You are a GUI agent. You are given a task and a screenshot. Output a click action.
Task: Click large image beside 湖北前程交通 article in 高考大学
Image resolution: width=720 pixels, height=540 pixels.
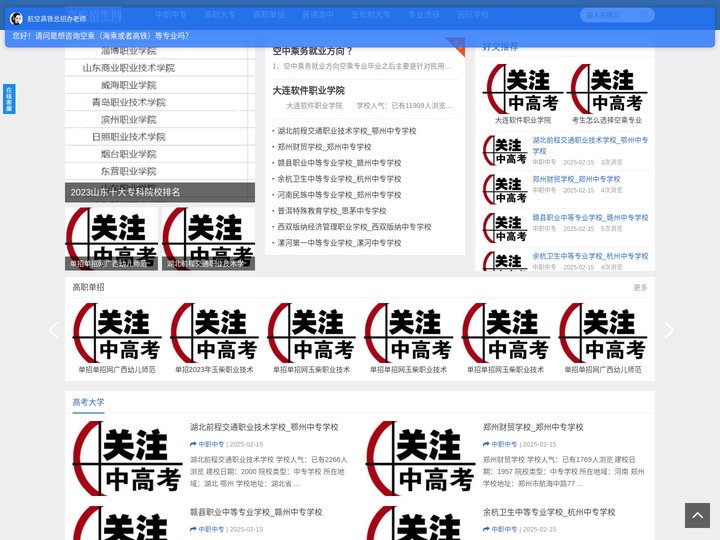click(127, 458)
